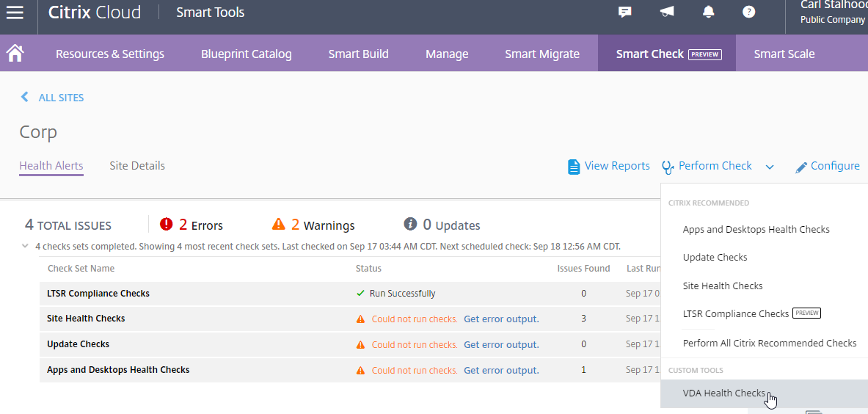868x414 pixels.
Task: Open the Site Health Checks table row
Action: tap(350, 319)
